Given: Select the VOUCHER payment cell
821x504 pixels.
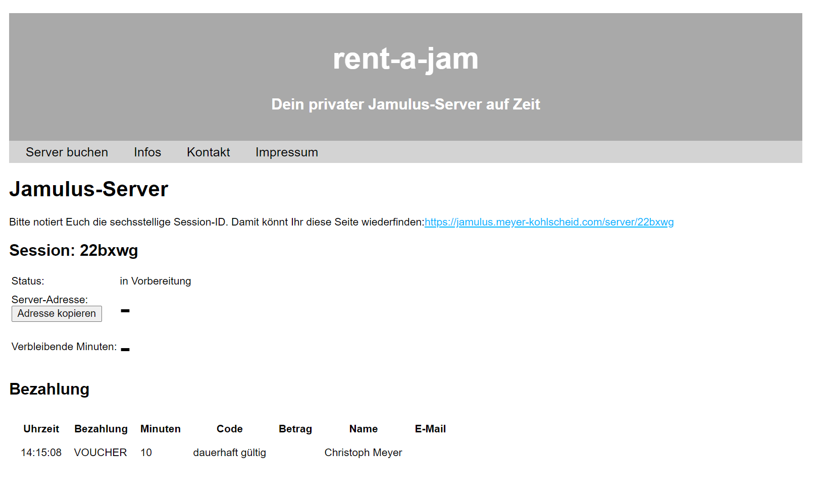Looking at the screenshot, I should point(100,453).
